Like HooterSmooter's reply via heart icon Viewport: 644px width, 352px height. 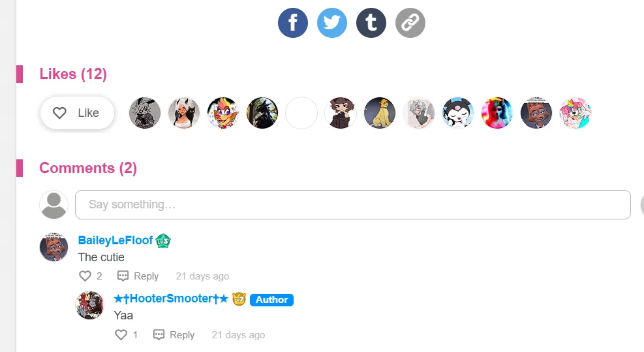121,335
